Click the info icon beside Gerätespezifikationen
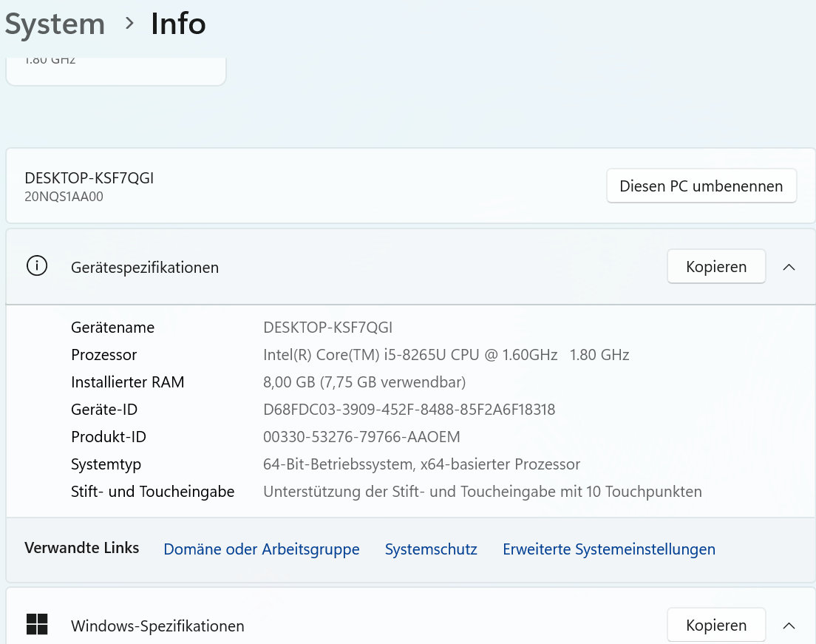Screen dimensions: 816x644 click(x=37, y=266)
